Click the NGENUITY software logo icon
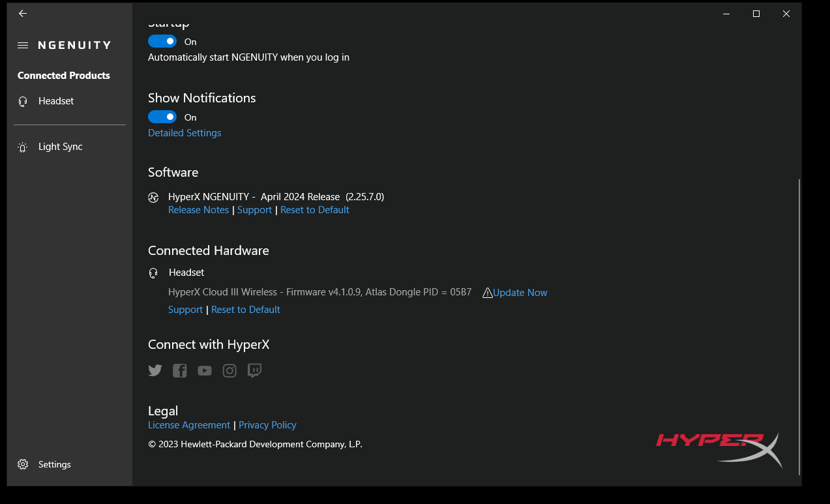The width and height of the screenshot is (830, 504). (x=153, y=198)
